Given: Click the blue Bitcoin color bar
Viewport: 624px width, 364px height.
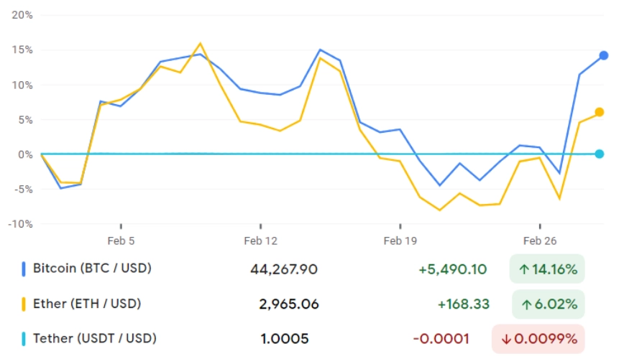Looking at the screenshot, I should (x=24, y=269).
